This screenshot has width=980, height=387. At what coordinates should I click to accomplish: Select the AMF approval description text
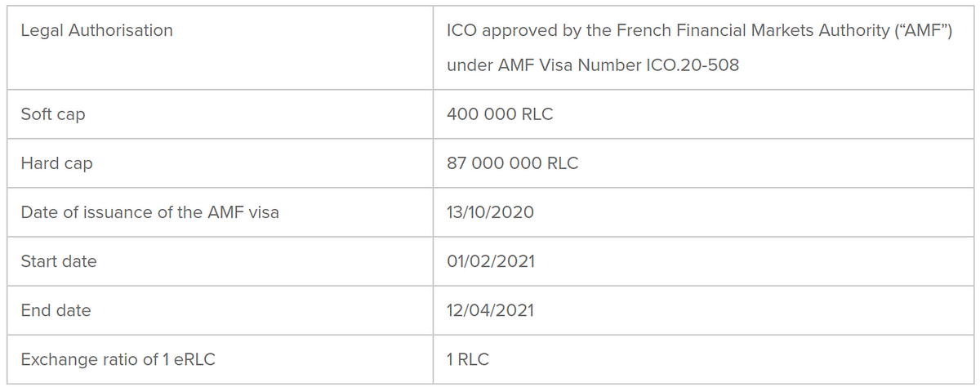[x=700, y=47]
